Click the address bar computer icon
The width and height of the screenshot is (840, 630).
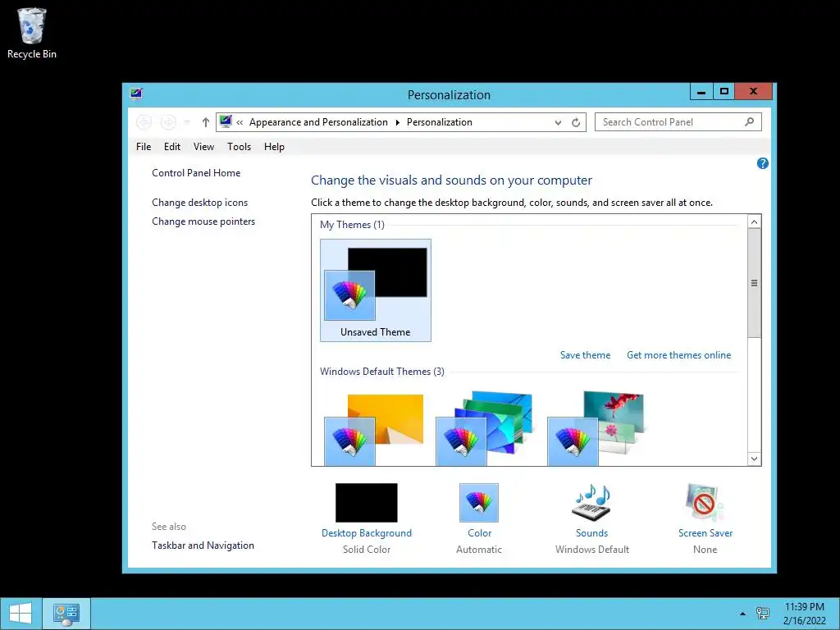pyautogui.click(x=226, y=121)
